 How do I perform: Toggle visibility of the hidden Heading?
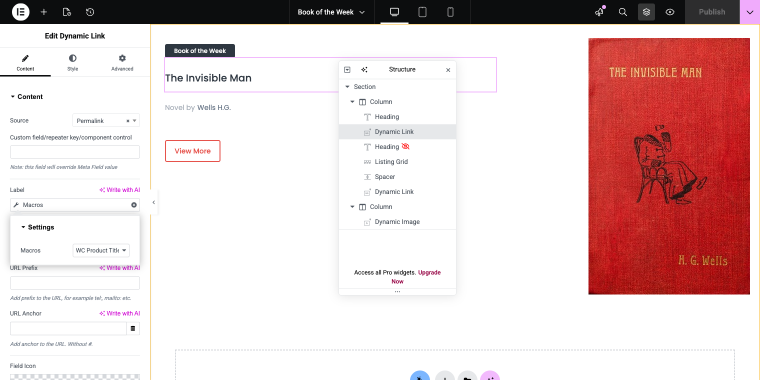point(406,146)
